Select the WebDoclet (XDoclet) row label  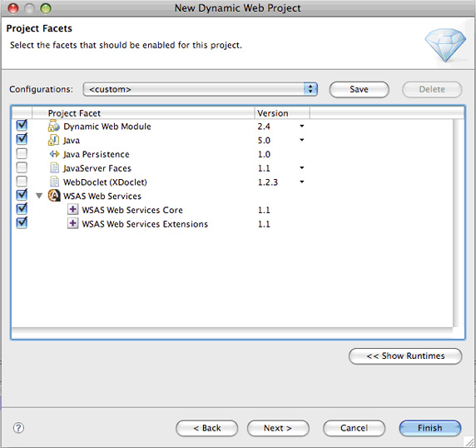click(105, 182)
